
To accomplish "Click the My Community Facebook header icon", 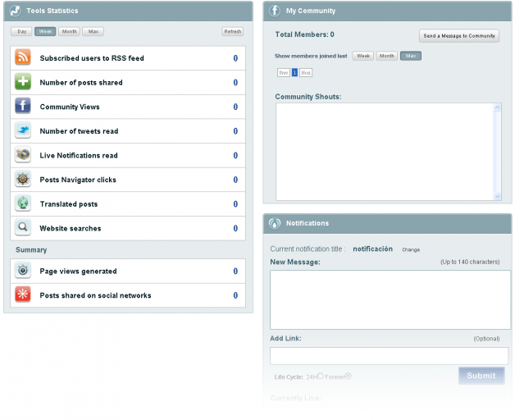I will [x=275, y=11].
